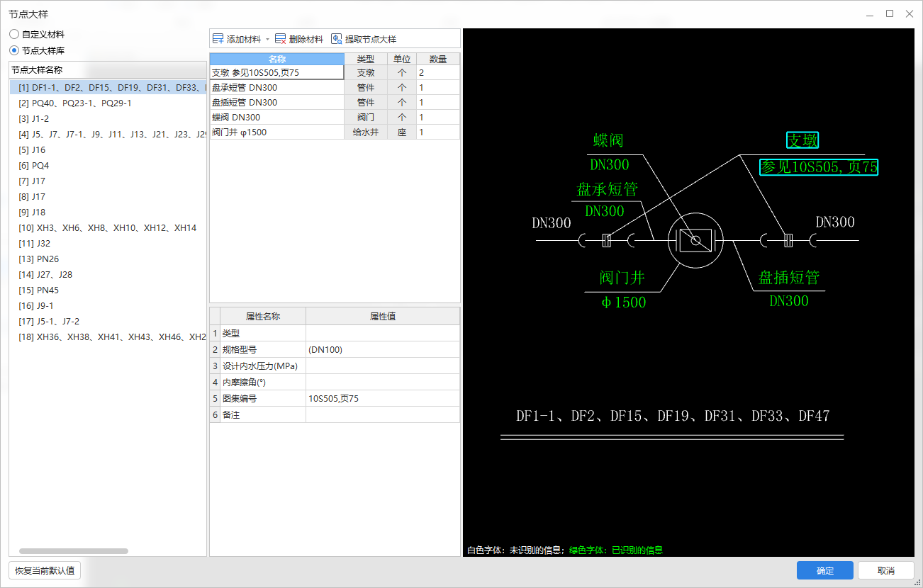Click the 提取节点大样 extract icon
The height and width of the screenshot is (588, 923).
click(337, 39)
